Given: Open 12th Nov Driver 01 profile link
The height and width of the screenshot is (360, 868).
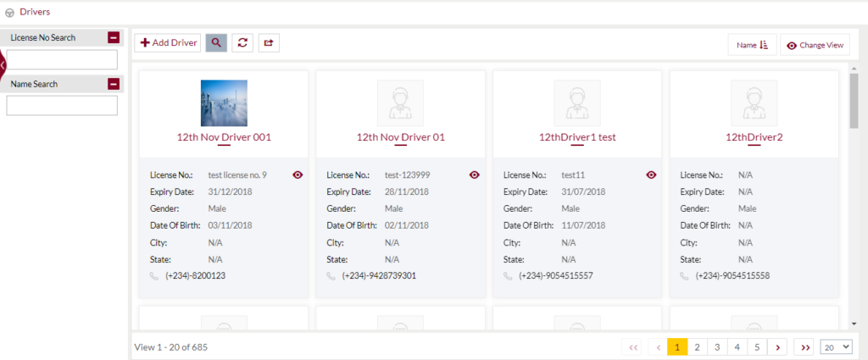Looking at the screenshot, I should (400, 137).
